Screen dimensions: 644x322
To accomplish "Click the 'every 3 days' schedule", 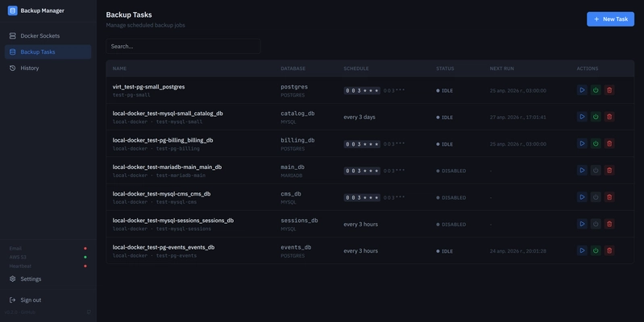I will point(359,117).
